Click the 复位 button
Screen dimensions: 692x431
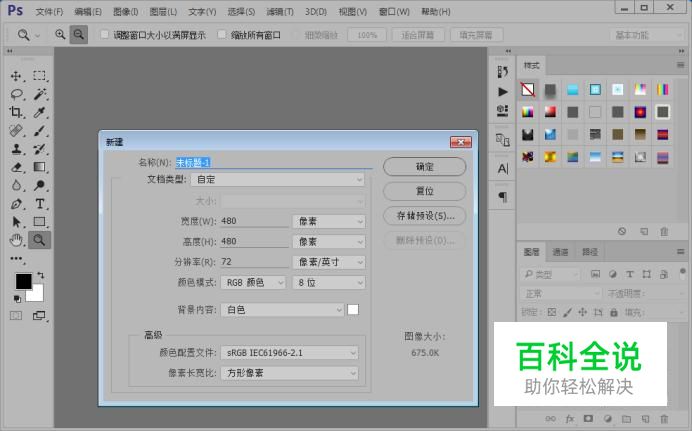[425, 191]
